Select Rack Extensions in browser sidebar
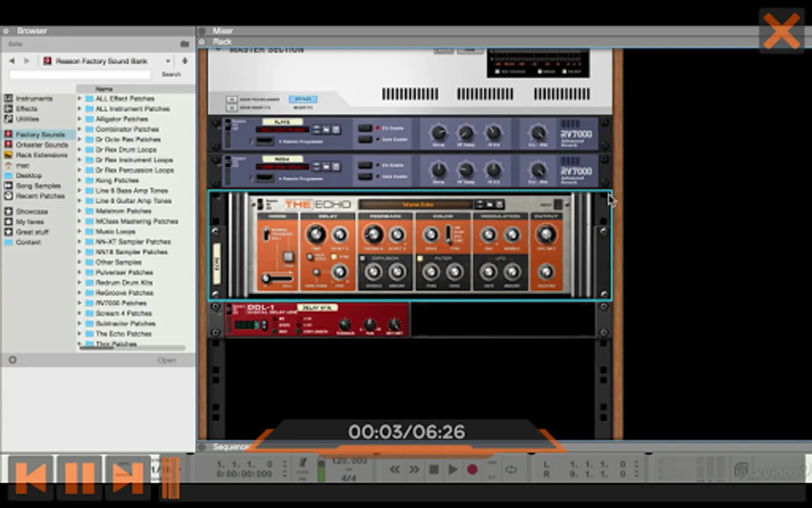Image resolution: width=812 pixels, height=508 pixels. tap(41, 155)
